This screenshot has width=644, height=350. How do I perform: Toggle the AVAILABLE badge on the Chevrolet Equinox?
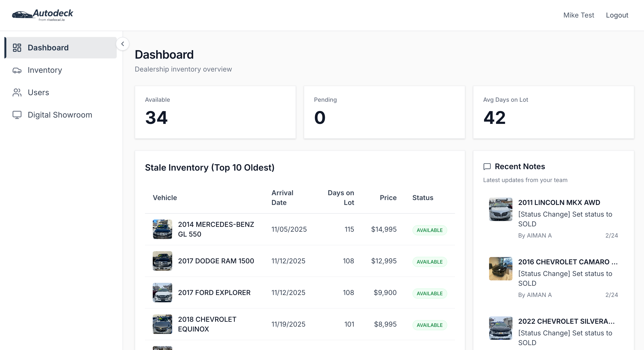point(429,325)
